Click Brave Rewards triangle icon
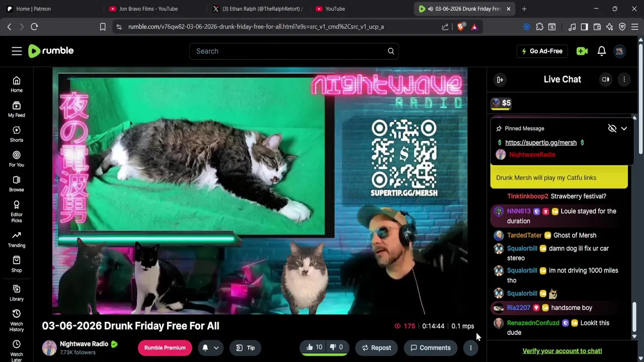 [x=474, y=27]
